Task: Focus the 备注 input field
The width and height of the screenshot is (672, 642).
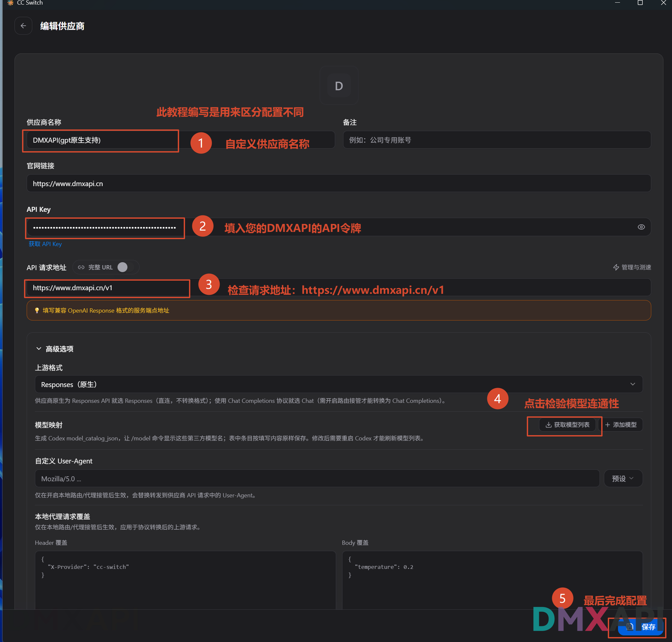Action: click(x=497, y=140)
